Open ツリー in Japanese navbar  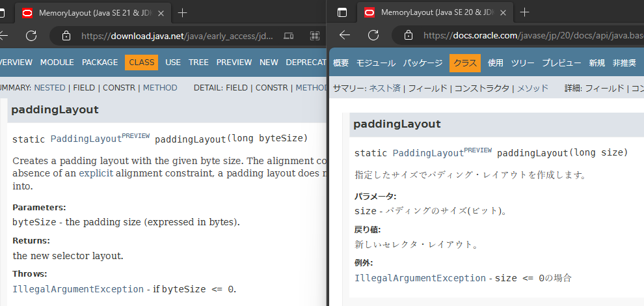(522, 63)
